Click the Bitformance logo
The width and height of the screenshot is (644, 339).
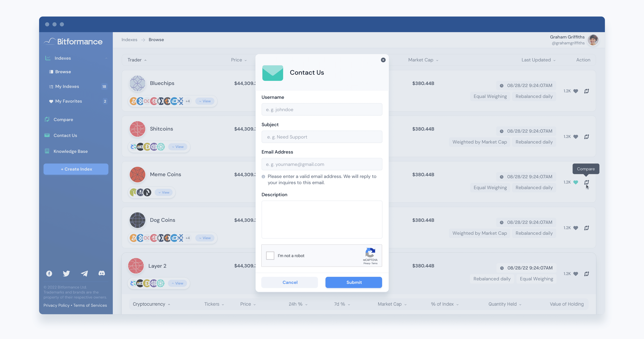[73, 41]
